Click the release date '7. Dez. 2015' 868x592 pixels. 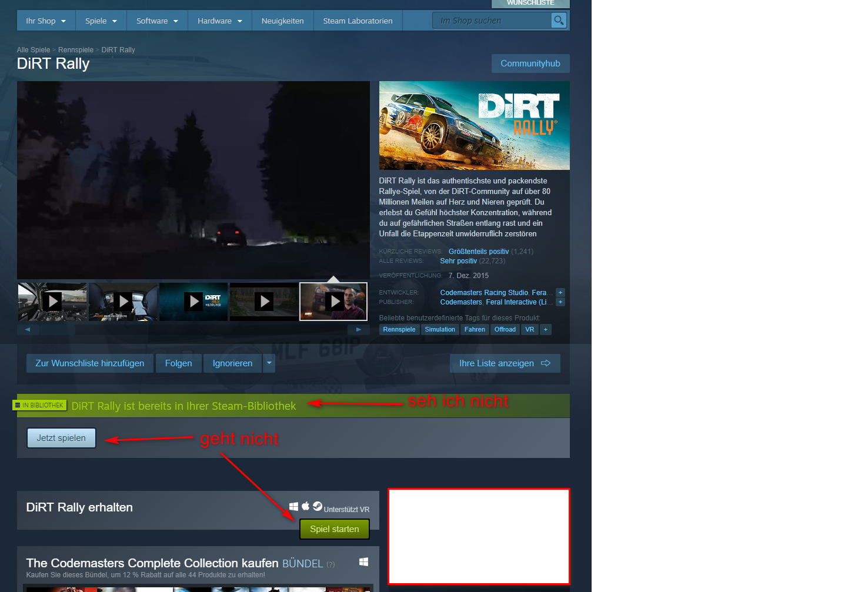[469, 276]
